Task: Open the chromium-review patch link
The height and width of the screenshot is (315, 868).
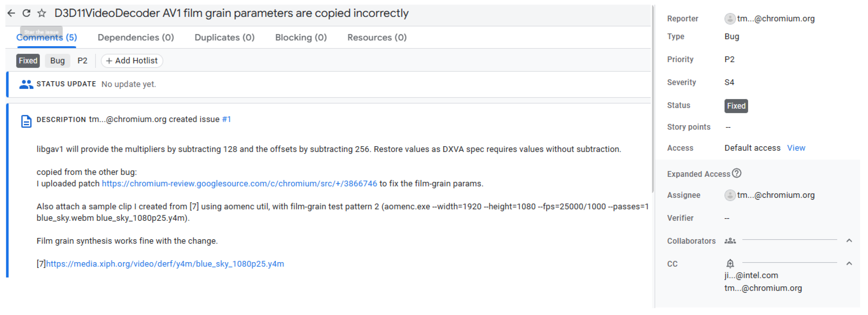Action: coord(239,184)
